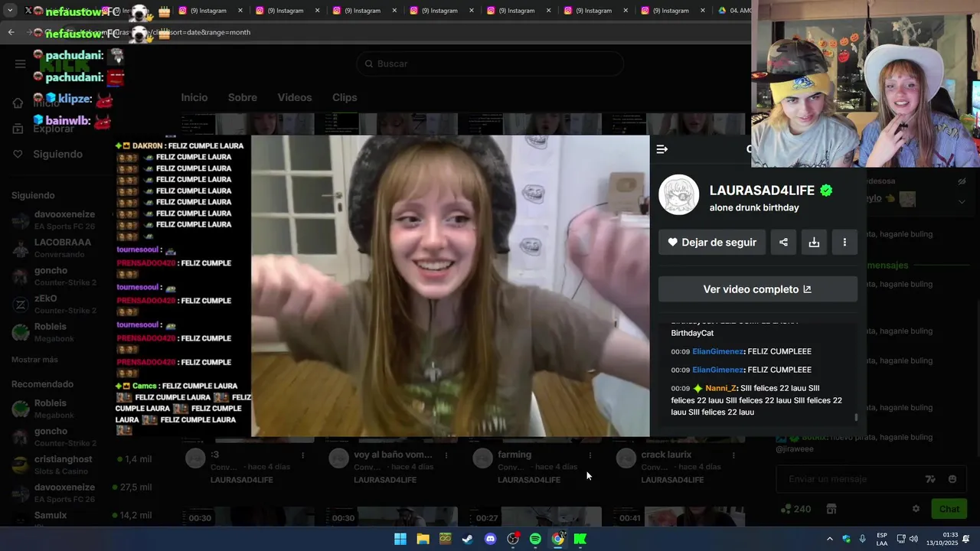
Task: Click Nanni_Z username in clip chat
Action: (x=720, y=388)
